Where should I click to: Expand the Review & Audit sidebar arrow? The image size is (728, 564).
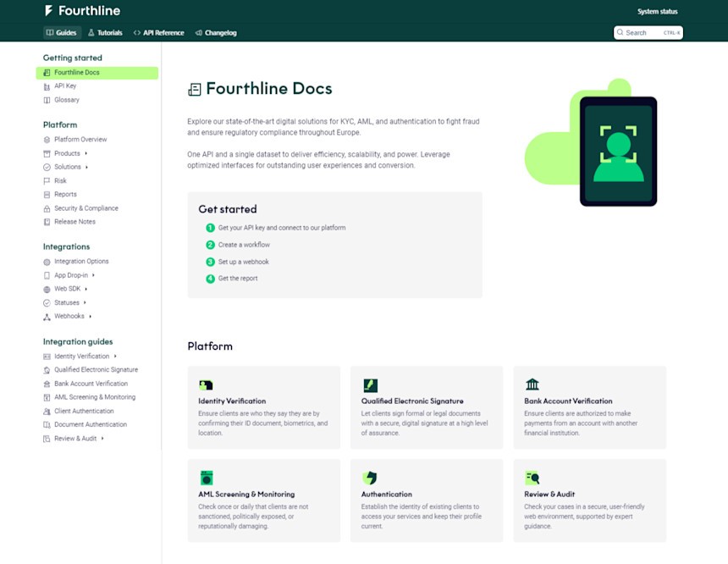click(102, 439)
